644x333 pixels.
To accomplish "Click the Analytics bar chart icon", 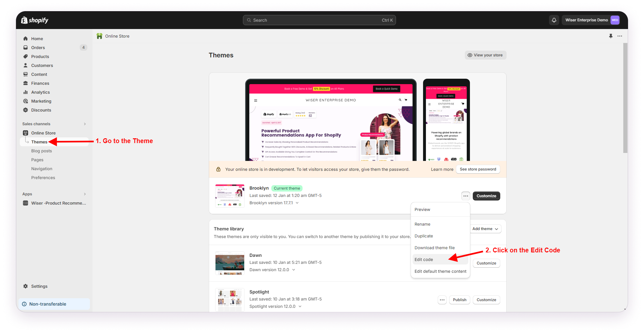I will (x=26, y=92).
